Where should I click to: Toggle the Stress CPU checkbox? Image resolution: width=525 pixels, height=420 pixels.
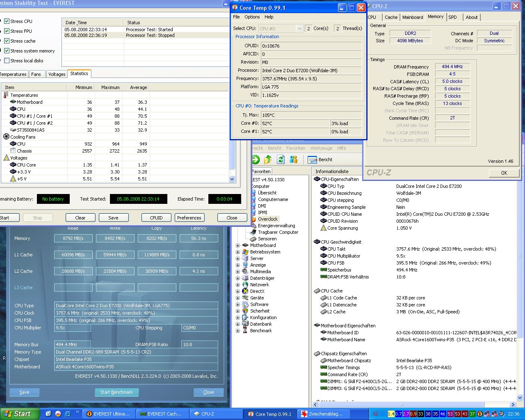click(7, 21)
